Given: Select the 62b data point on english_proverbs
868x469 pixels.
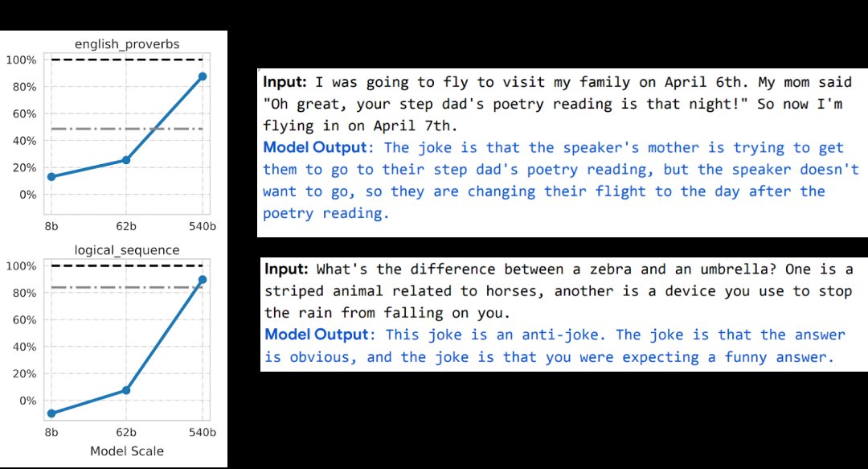Looking at the screenshot, I should click(126, 160).
